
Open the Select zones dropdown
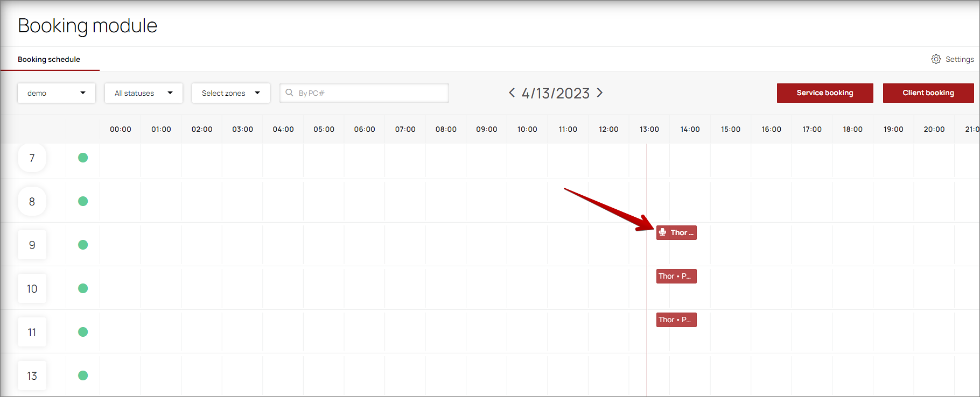click(x=231, y=93)
